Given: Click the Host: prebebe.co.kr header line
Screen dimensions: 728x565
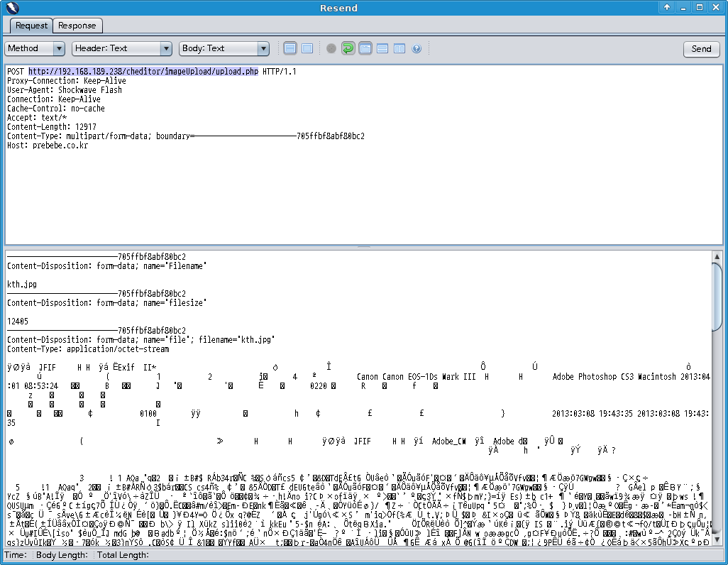Looking at the screenshot, I should pyautogui.click(x=48, y=146).
